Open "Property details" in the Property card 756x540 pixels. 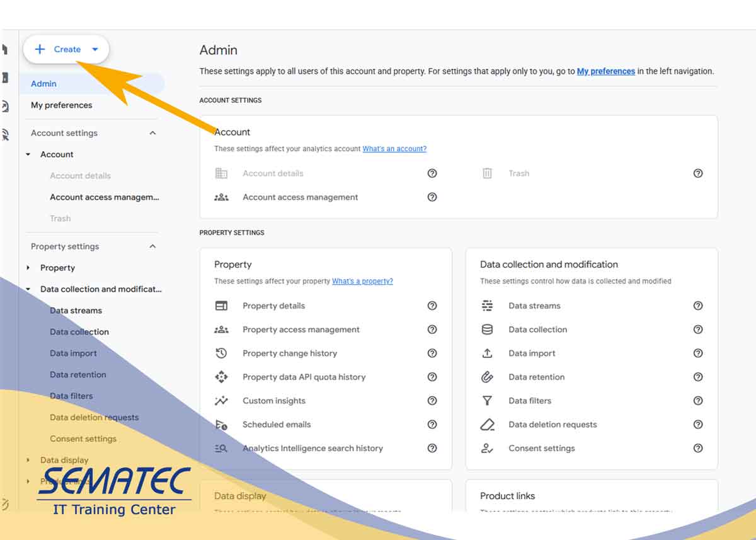(273, 306)
